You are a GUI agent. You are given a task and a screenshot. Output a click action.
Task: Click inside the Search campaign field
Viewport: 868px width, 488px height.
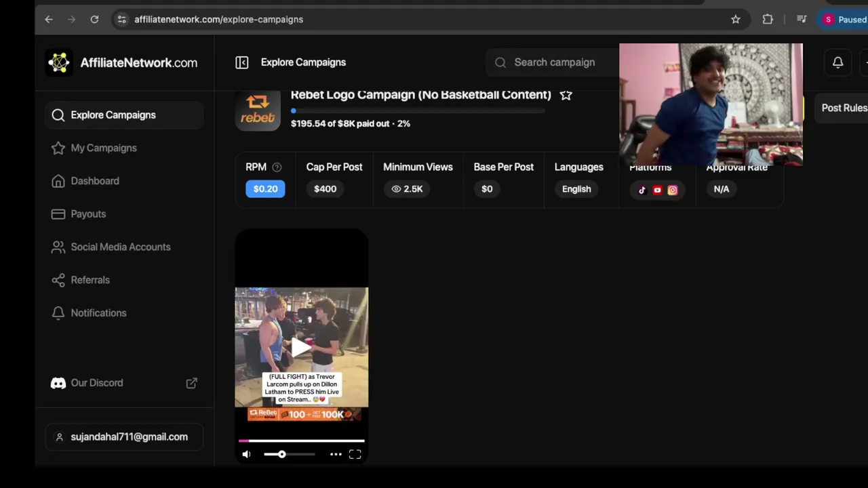(x=553, y=62)
